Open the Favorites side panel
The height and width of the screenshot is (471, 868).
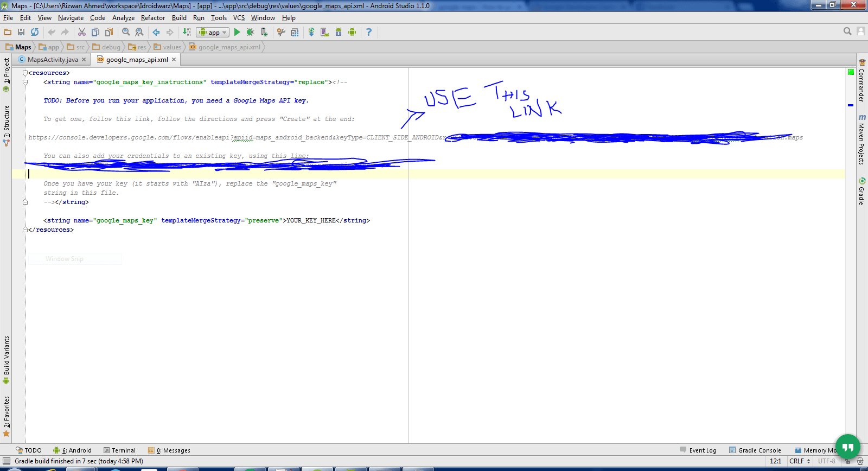[6, 416]
